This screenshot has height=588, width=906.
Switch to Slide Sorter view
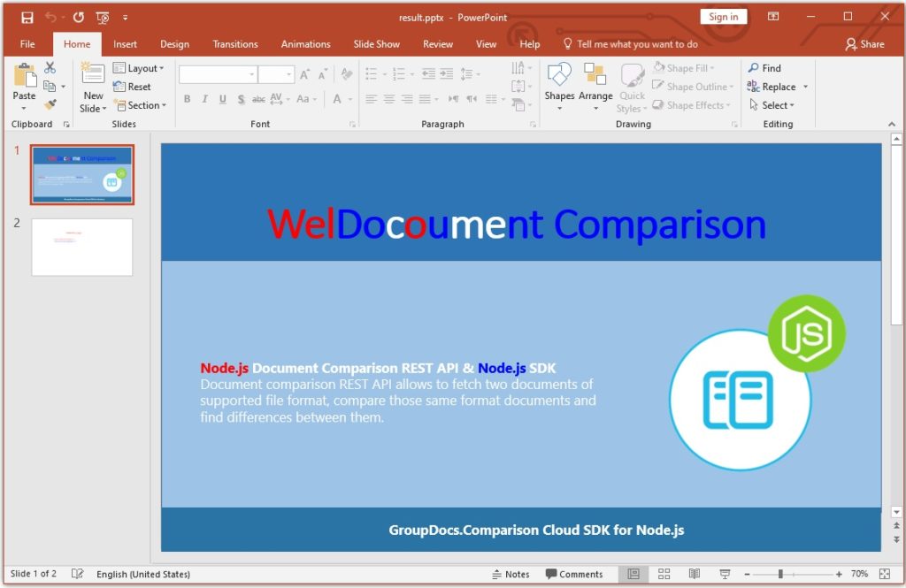pos(664,574)
